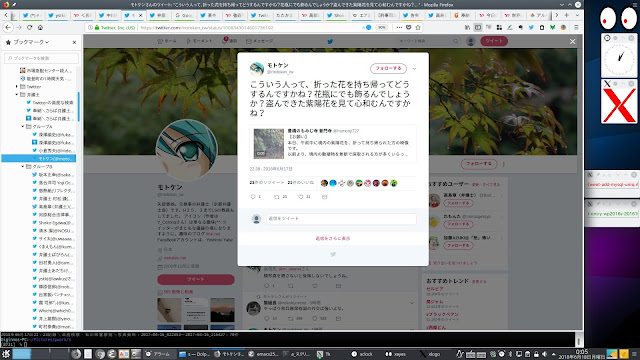
Task: Like the tweet with heart icon
Action: point(300,197)
